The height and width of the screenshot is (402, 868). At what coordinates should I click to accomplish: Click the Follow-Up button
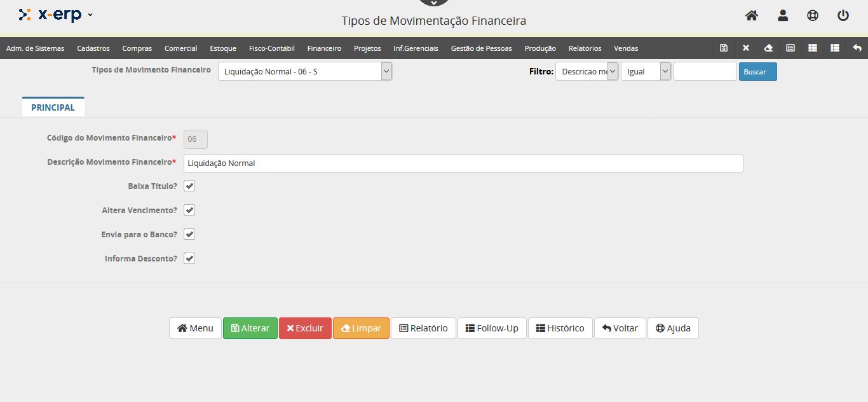492,328
